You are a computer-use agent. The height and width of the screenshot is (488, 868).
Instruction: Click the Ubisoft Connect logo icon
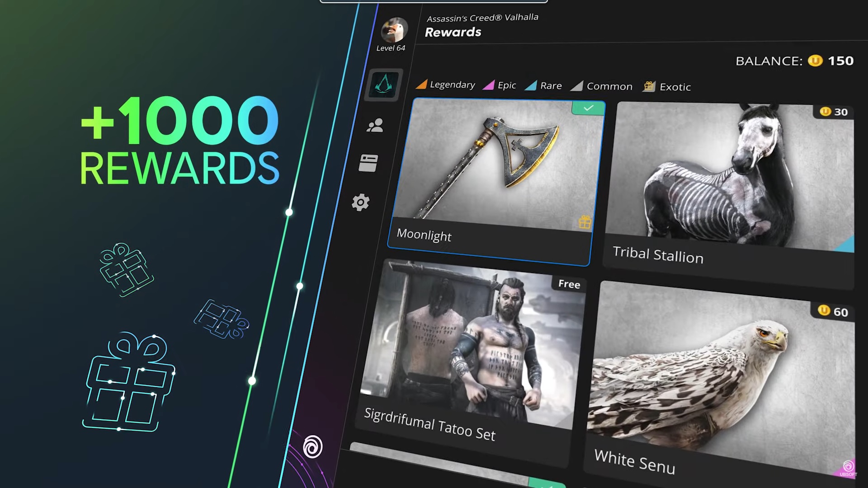click(312, 447)
